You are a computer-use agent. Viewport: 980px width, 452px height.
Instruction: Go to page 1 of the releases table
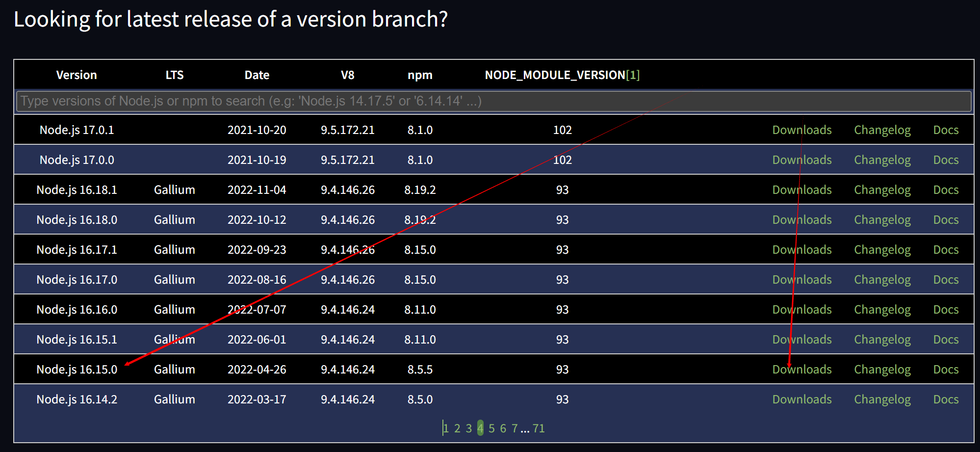(x=446, y=428)
